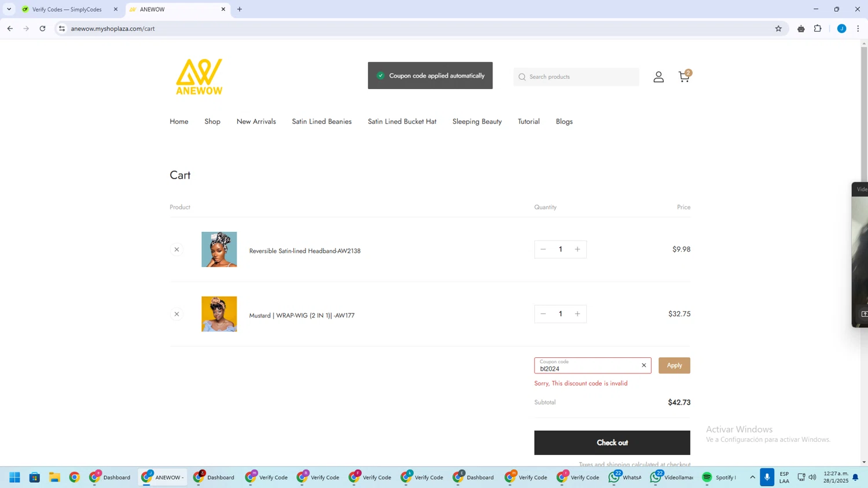Open Mustard WRAP-WIG AW177 product link
This screenshot has width=868, height=488.
(302, 316)
